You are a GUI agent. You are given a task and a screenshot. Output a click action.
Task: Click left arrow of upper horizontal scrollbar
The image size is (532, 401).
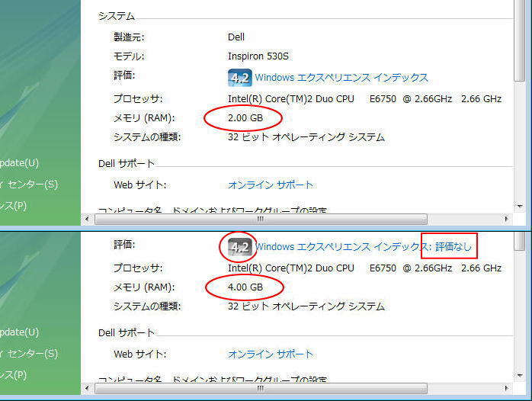pos(87,219)
